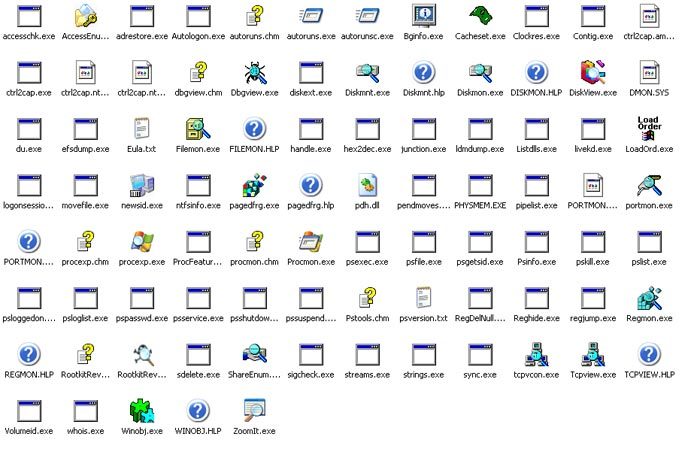Click the "sdelete.exe" file name
Viewport: 700px width, 458px height.
(x=198, y=375)
